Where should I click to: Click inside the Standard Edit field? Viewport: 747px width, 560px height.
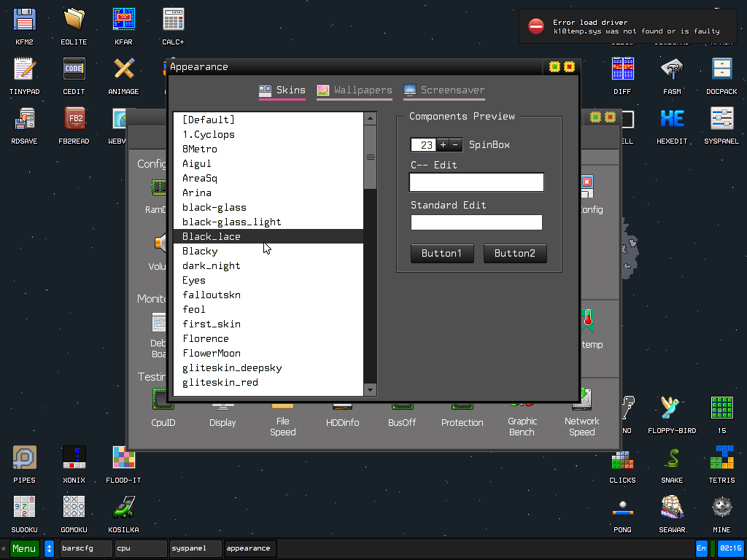[476, 222]
